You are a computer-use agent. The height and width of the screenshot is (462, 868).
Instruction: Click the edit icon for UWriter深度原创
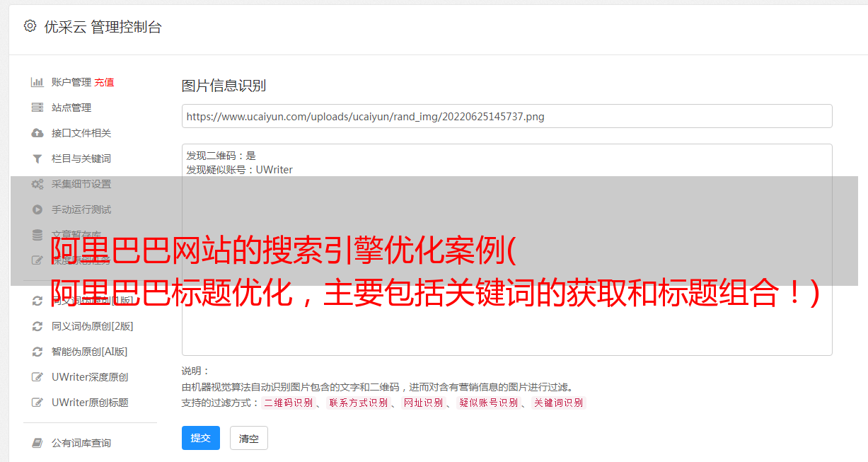(x=37, y=377)
